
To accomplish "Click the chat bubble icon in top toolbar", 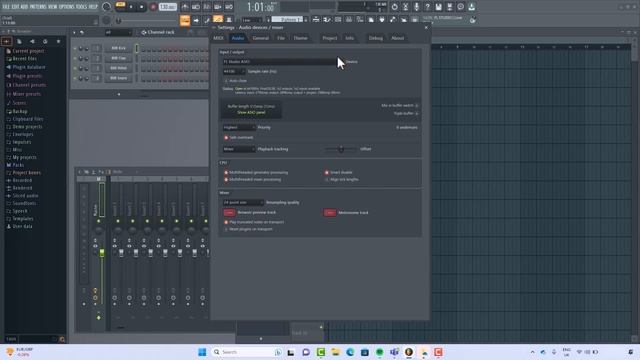I will click(x=460, y=7).
